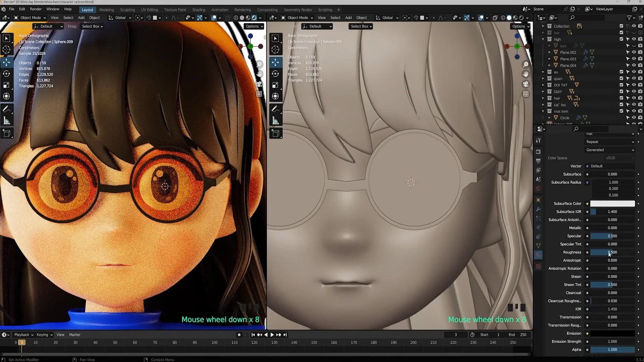This screenshot has height=362, width=644.
Task: Open the timeline Keying popover
Action: 44,335
